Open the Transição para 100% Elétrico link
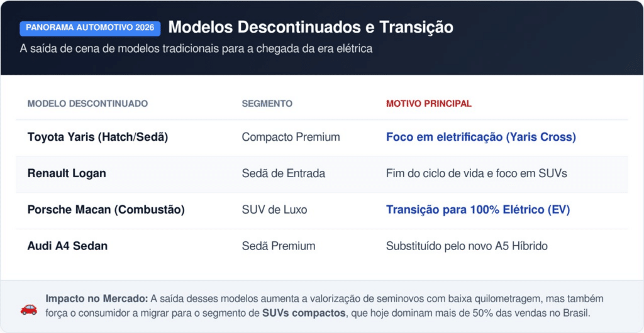644x333 pixels. pyautogui.click(x=477, y=210)
